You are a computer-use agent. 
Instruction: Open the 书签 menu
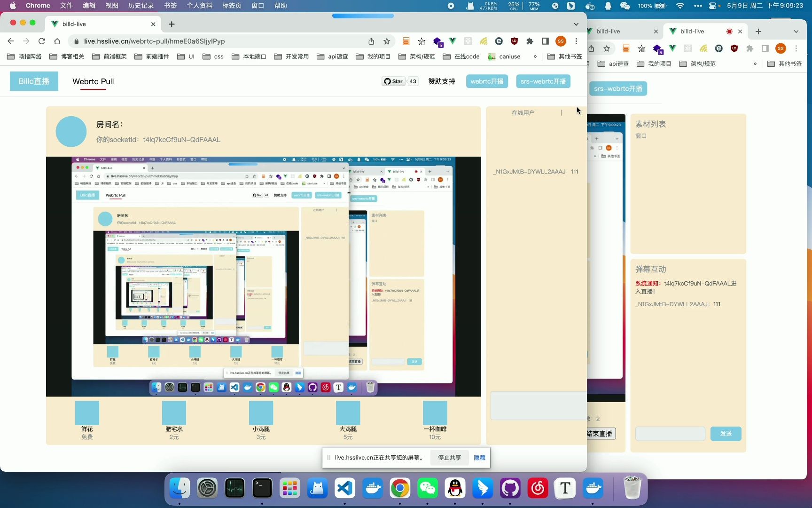tap(171, 6)
